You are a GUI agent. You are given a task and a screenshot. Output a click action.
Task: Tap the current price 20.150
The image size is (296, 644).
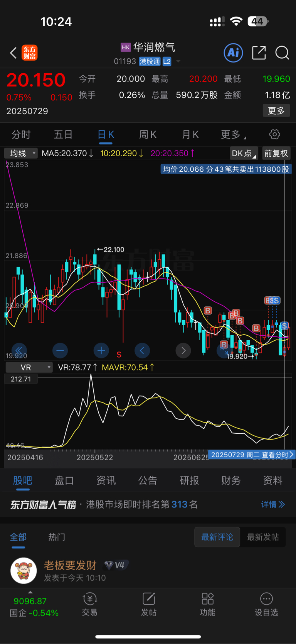(x=36, y=80)
